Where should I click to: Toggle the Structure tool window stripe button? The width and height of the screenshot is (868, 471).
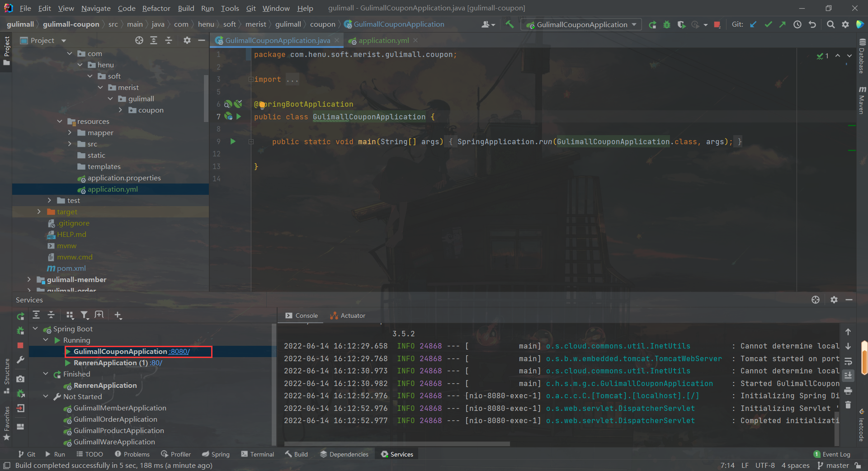click(6, 376)
